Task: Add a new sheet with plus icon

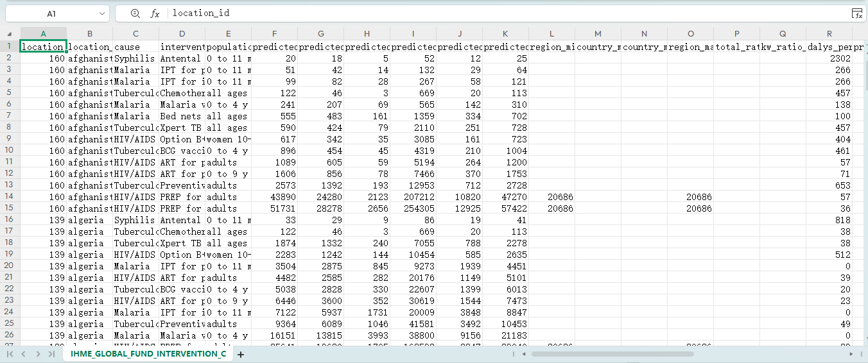Action: [x=241, y=354]
